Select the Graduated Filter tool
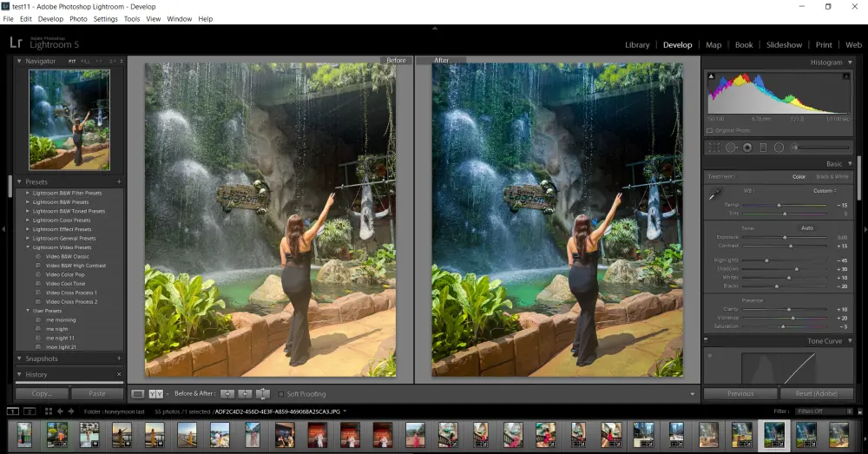Image resolution: width=868 pixels, height=454 pixels. click(763, 148)
